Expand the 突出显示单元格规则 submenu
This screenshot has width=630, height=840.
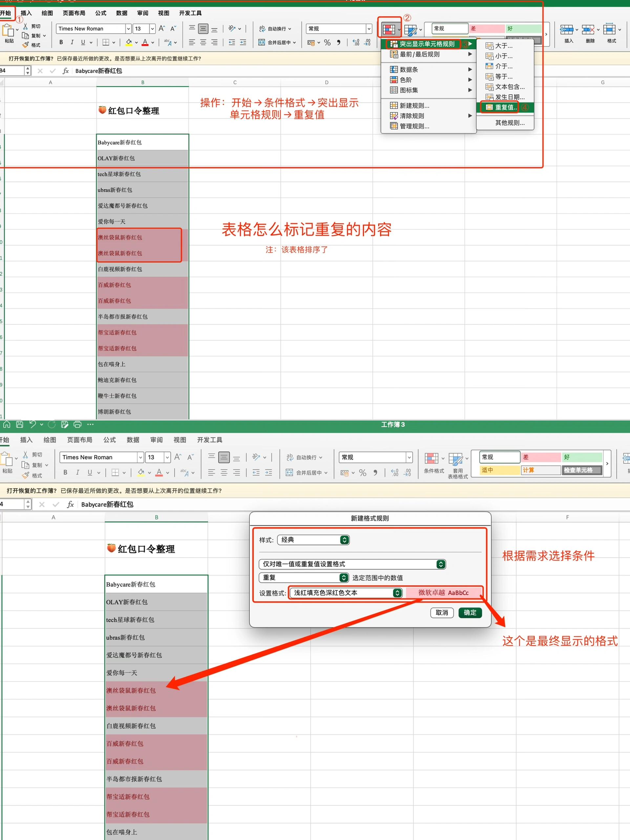[425, 44]
